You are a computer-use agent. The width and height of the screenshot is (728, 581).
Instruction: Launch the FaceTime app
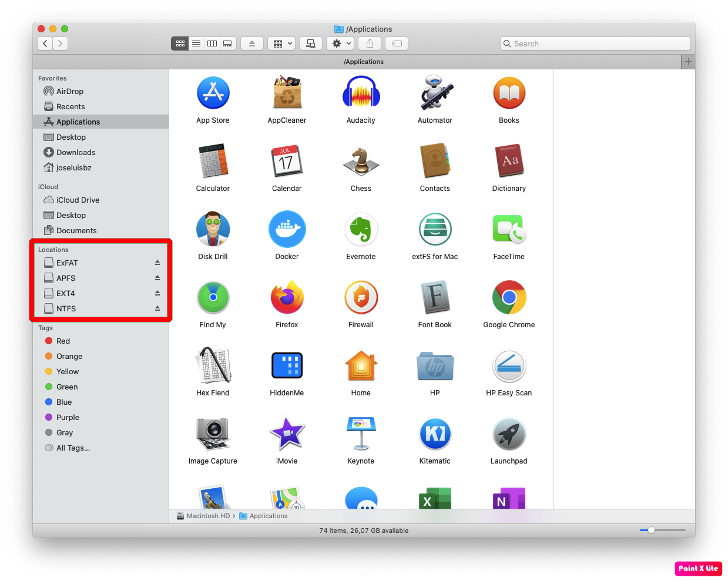point(509,229)
